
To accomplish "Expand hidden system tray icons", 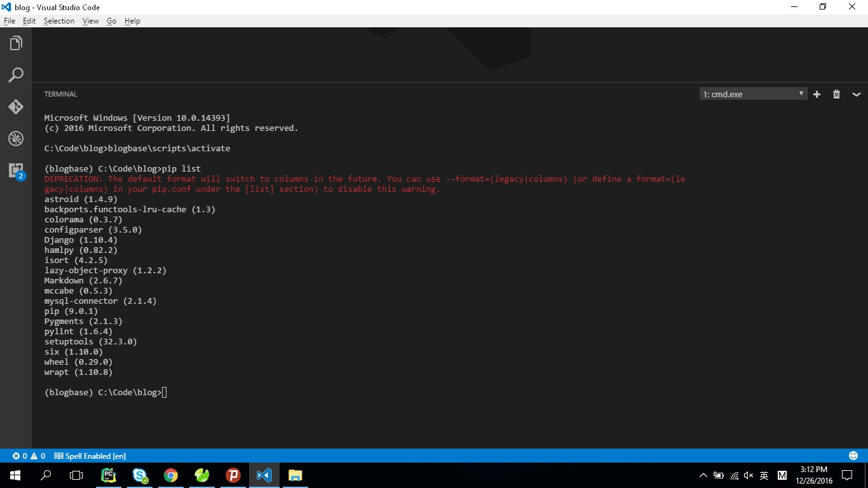I will 703,475.
